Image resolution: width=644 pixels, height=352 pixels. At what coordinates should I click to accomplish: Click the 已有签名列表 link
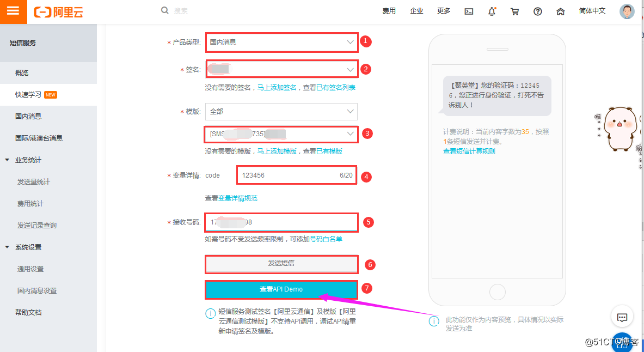click(335, 88)
